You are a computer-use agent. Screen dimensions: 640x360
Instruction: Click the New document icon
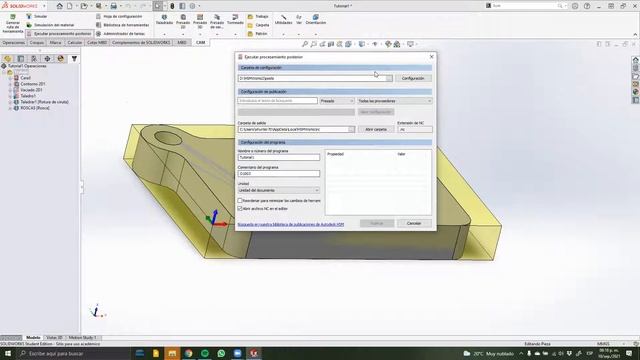[x=70, y=6]
